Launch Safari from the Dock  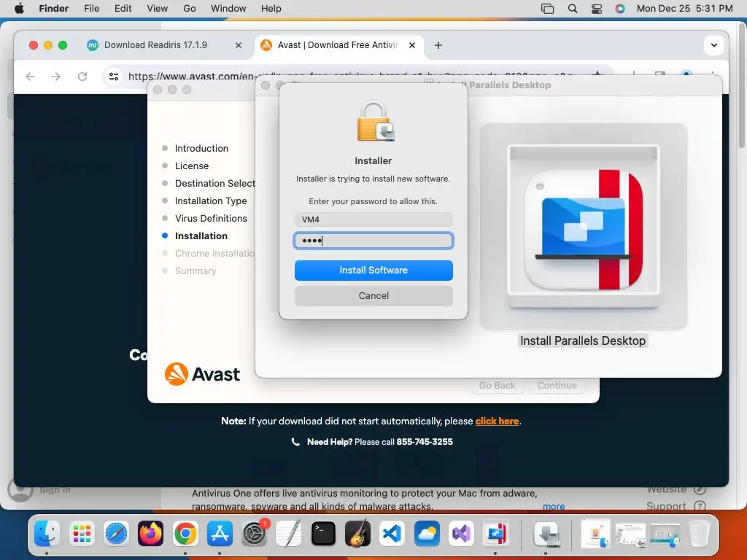coord(116,533)
